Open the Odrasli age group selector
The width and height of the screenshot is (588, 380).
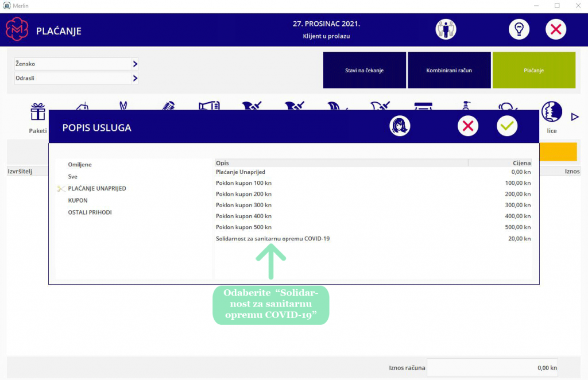click(x=76, y=78)
